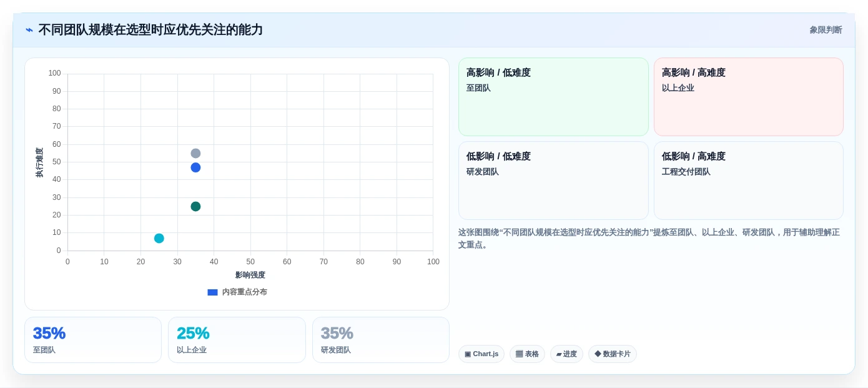Click the 至团队 text in green quadrant card
Image resolution: width=868 pixels, height=388 pixels.
tap(478, 88)
